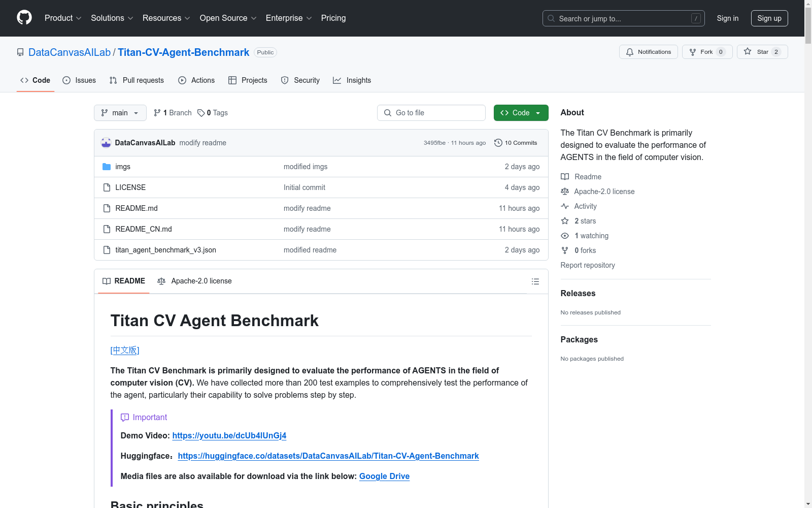This screenshot has width=812, height=508.
Task: Click the star icon in Star button
Action: point(748,51)
